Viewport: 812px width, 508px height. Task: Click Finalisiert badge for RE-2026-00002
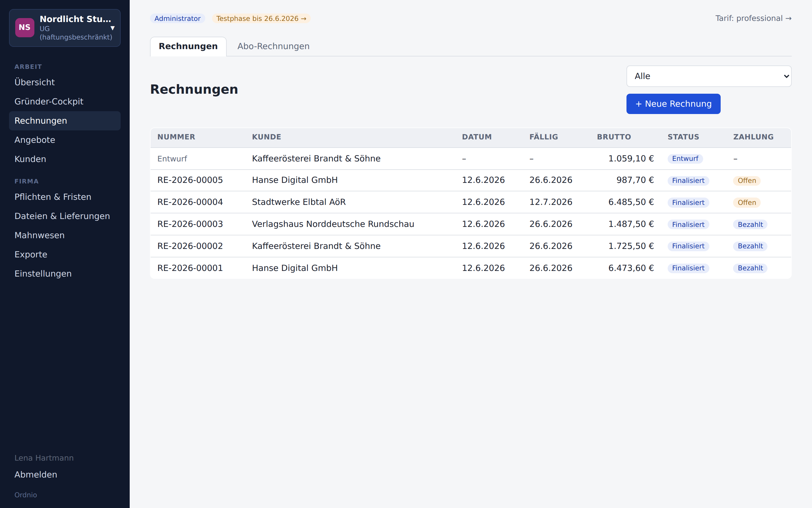[x=688, y=246]
